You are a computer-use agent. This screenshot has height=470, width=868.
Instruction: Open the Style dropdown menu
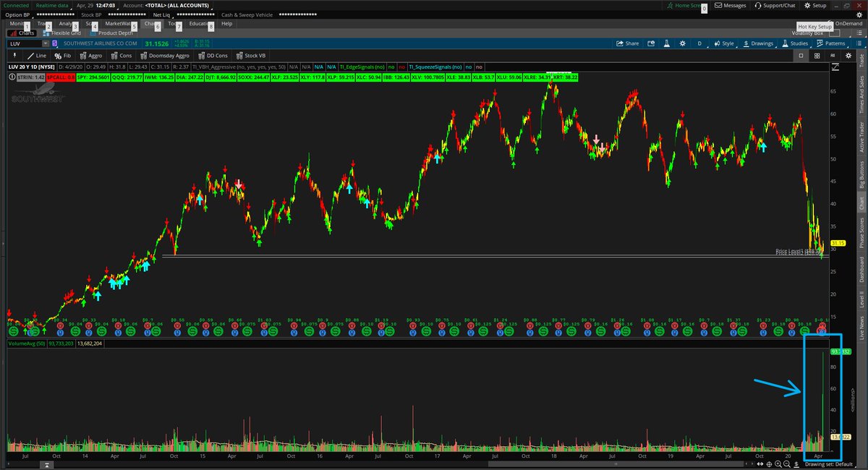(x=724, y=43)
